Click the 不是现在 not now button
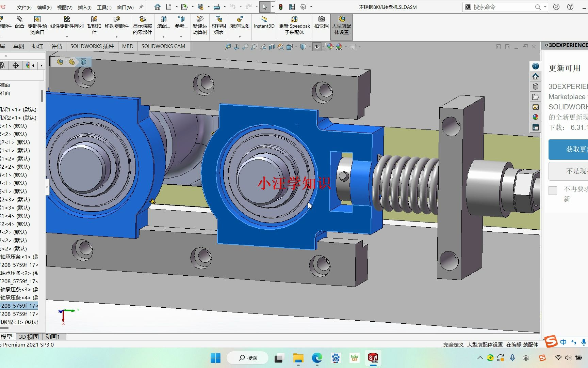Viewport: 588px width, 368px height. (568, 171)
